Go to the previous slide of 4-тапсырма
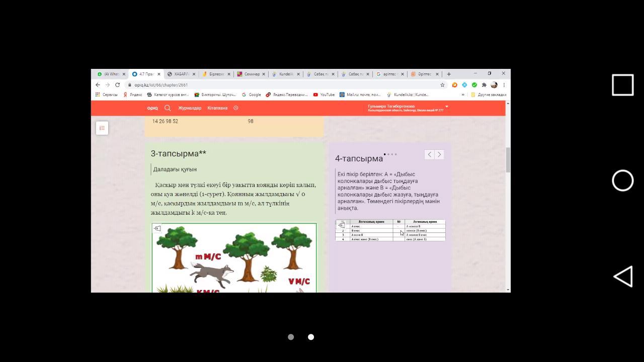 point(429,155)
